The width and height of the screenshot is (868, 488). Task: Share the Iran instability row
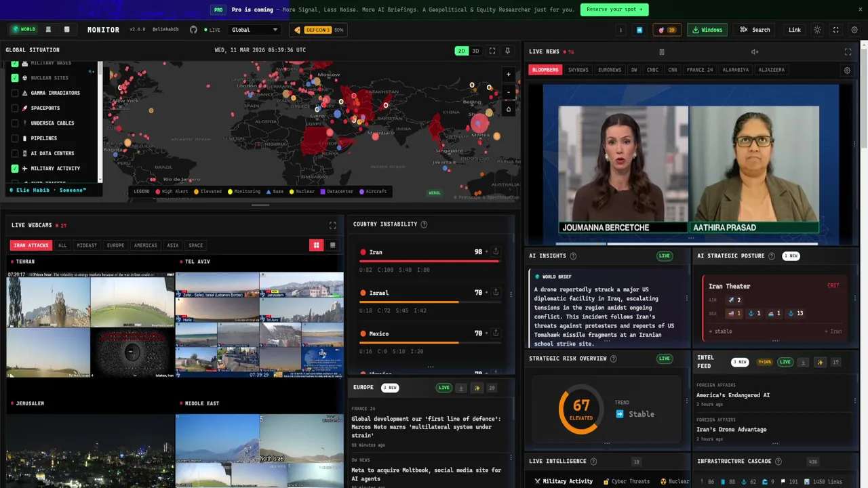[x=496, y=251]
